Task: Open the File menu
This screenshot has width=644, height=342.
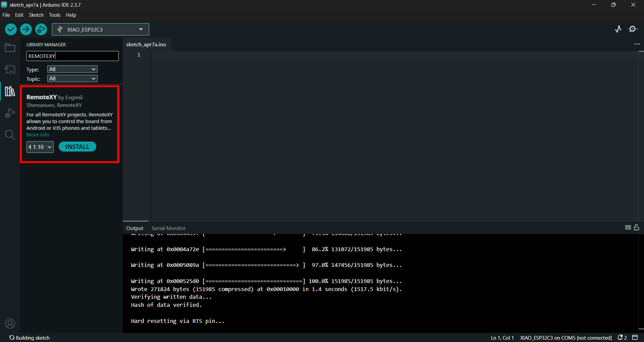Action: click(x=6, y=15)
